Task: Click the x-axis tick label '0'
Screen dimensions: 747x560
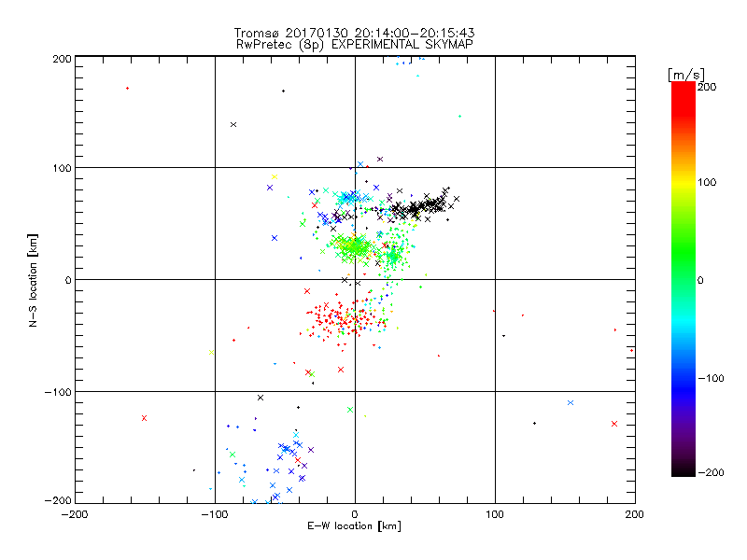Action: [x=355, y=514]
